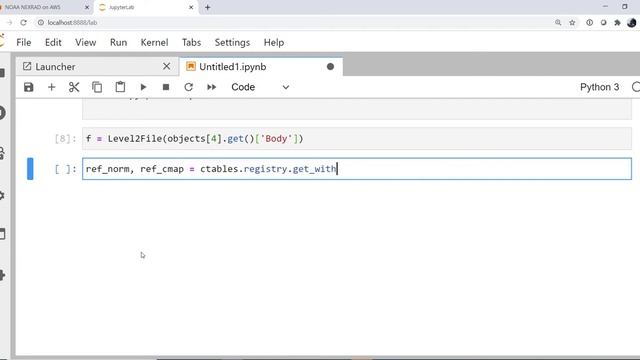Open the Settings menu
This screenshot has width=640, height=360.
tap(232, 42)
